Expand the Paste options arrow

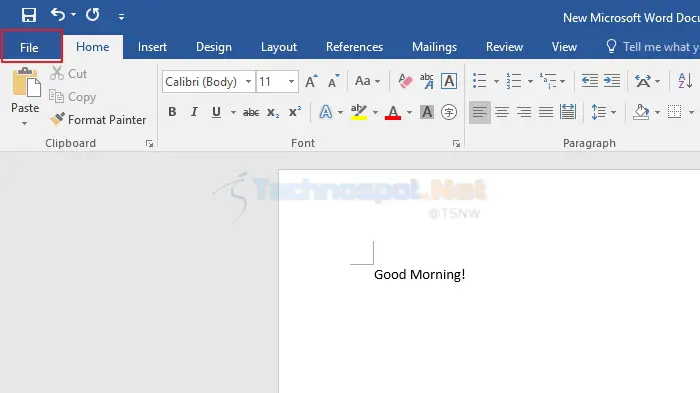[x=25, y=123]
